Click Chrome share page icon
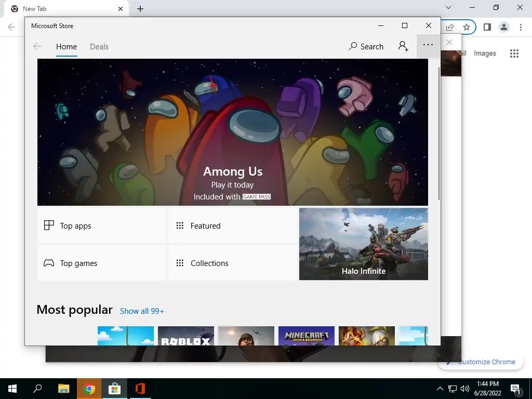Viewport: 532px width, 399px height. pyautogui.click(x=450, y=27)
